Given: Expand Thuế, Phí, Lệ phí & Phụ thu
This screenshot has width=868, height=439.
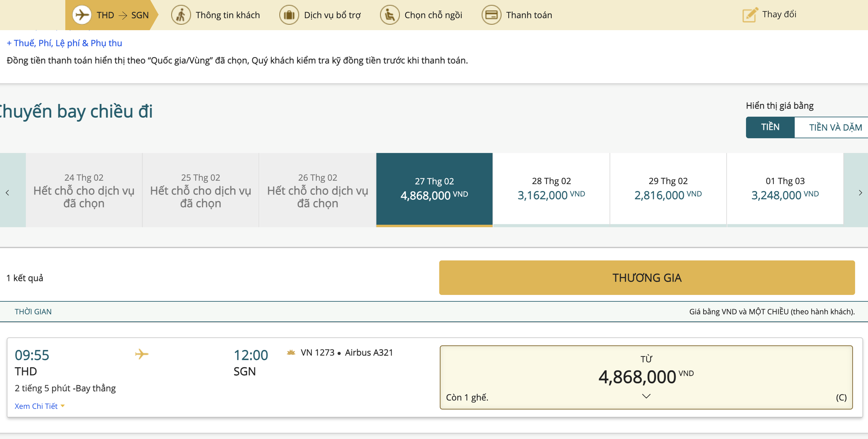Looking at the screenshot, I should pyautogui.click(x=64, y=43).
